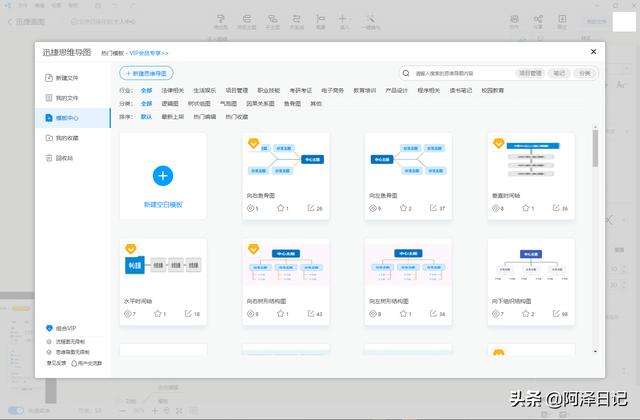Sort templates by 最新上架
Image resolution: width=640 pixels, height=420 pixels.
coord(173,117)
